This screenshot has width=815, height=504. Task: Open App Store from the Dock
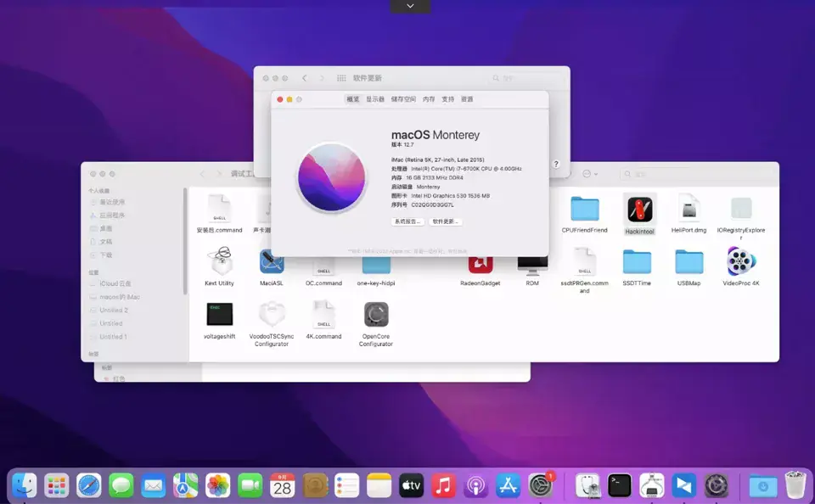[x=508, y=486]
